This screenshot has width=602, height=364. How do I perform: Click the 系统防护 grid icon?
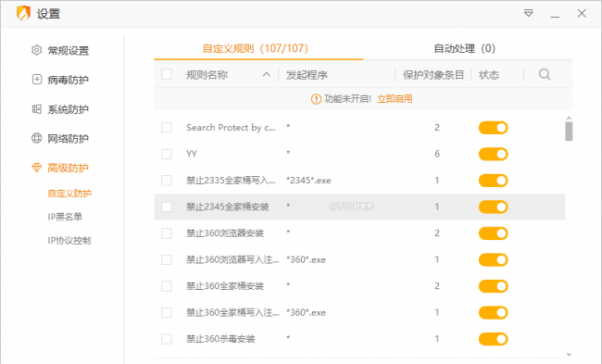point(36,109)
